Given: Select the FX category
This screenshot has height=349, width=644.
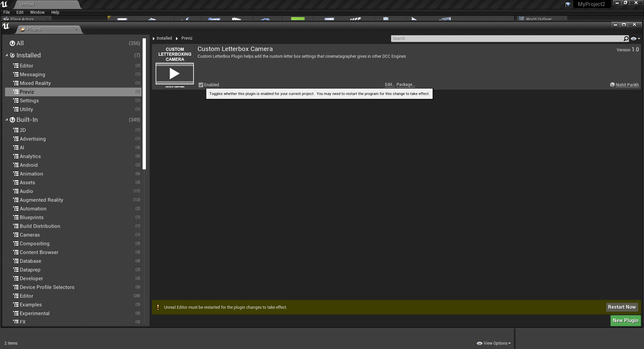Looking at the screenshot, I should coord(73,322).
